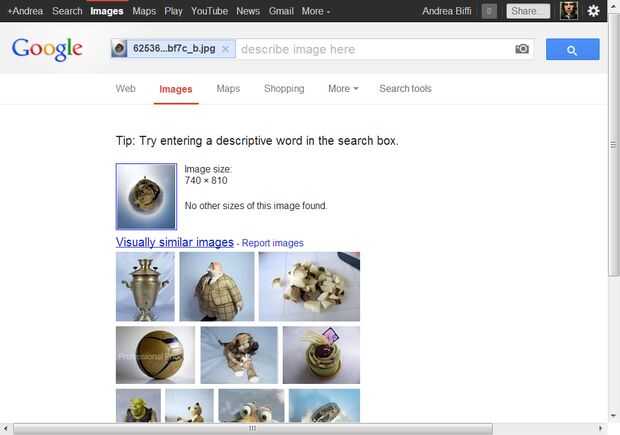Open the big-eyed cartoon creature thumbnail
Viewport: 620px width, 435px height.
point(251,406)
